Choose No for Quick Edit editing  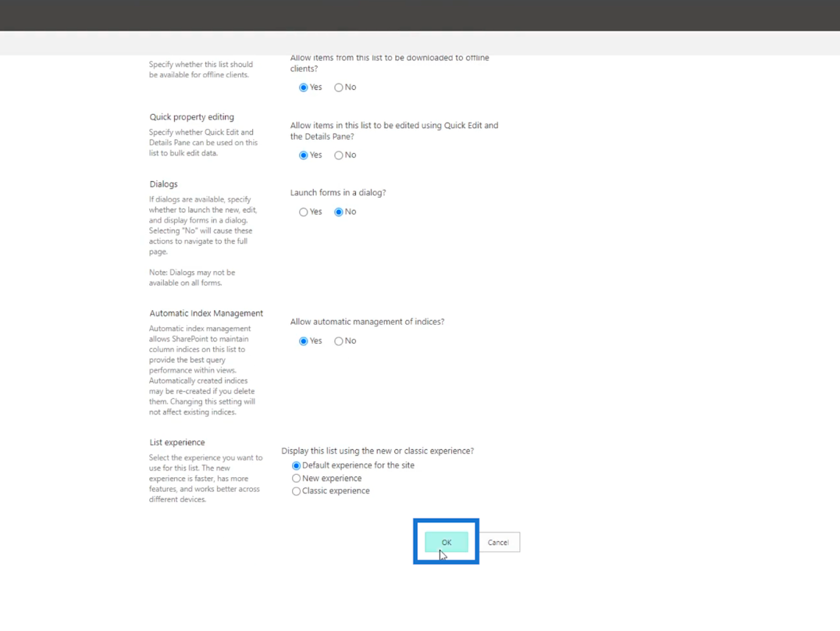(x=339, y=155)
